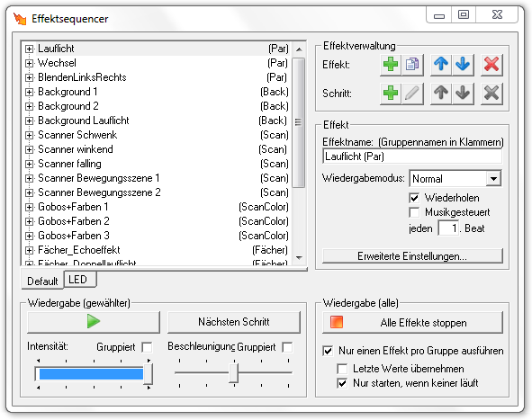
Task: Toggle the Wiederholen checkbox
Action: click(x=414, y=198)
